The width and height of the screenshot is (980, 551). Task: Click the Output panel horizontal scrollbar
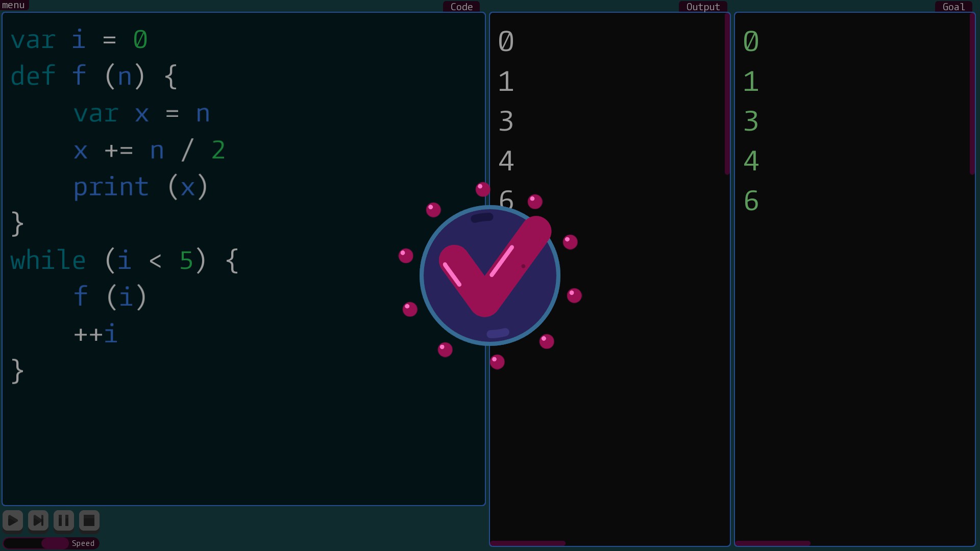[528, 543]
